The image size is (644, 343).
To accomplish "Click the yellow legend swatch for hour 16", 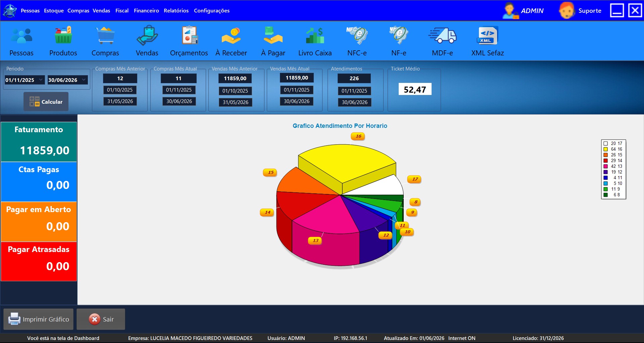I will click(605, 149).
